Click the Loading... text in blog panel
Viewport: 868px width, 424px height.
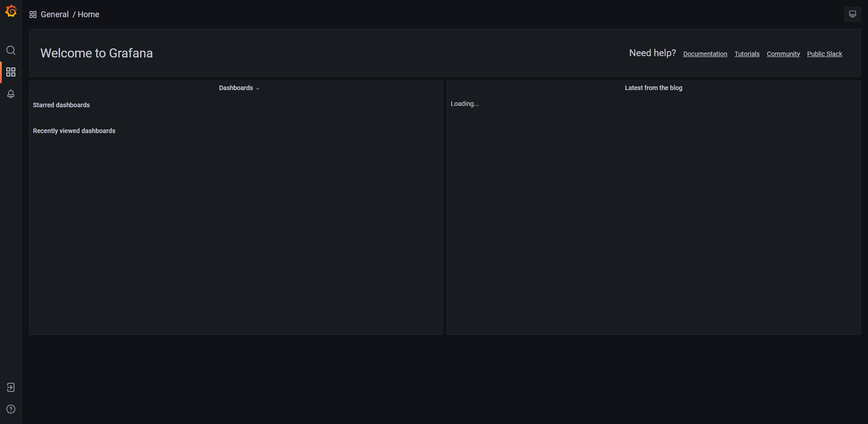point(465,104)
